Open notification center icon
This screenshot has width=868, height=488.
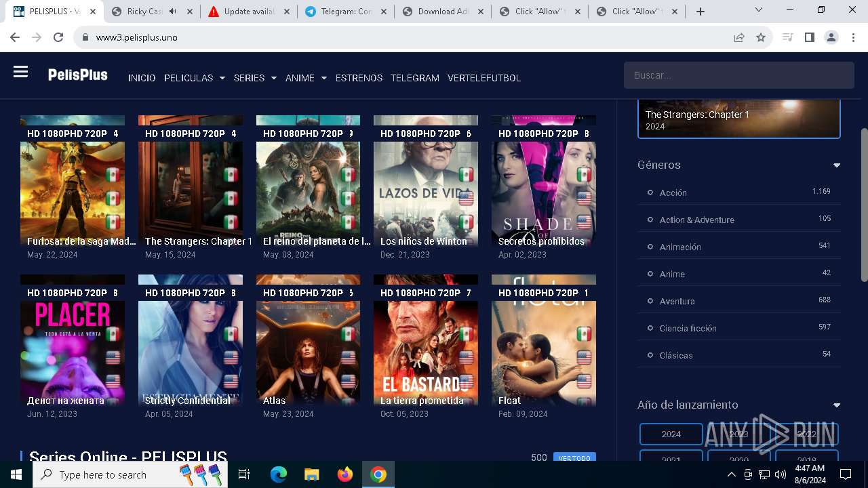[846, 474]
